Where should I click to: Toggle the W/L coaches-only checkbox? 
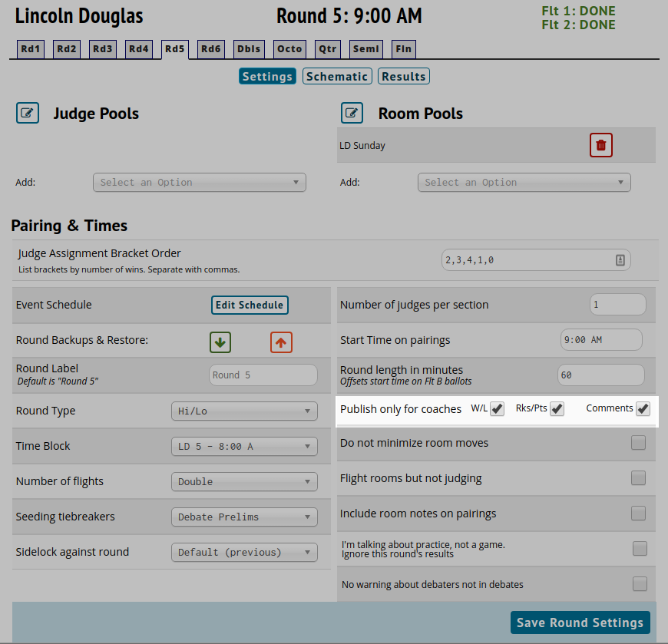click(498, 409)
